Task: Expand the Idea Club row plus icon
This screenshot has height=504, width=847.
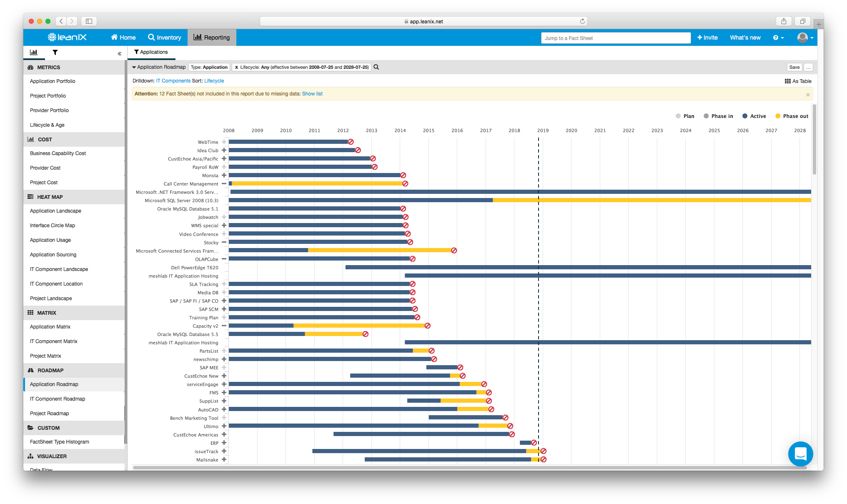Action: [x=224, y=150]
